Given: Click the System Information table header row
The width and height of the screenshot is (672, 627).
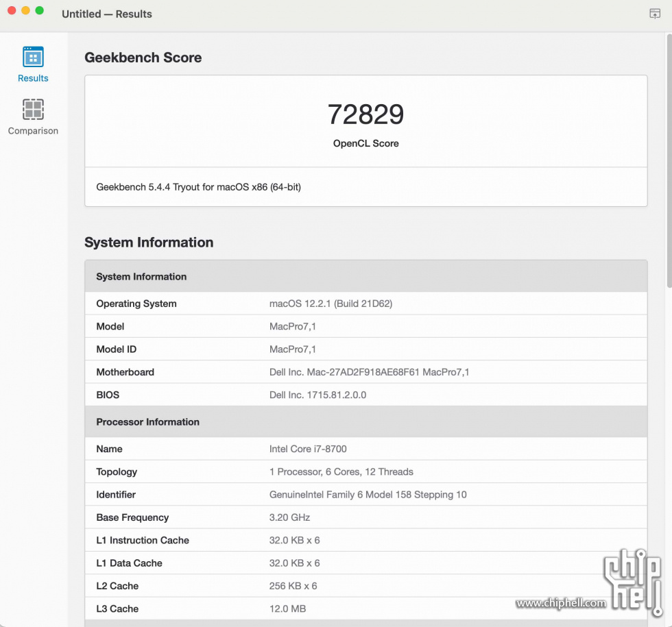Looking at the screenshot, I should [366, 276].
